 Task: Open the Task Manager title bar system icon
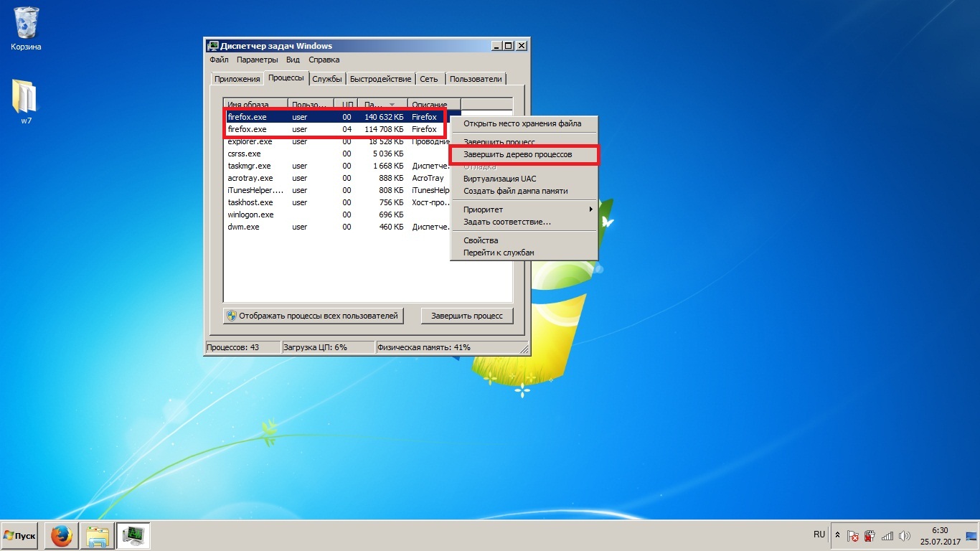(212, 46)
